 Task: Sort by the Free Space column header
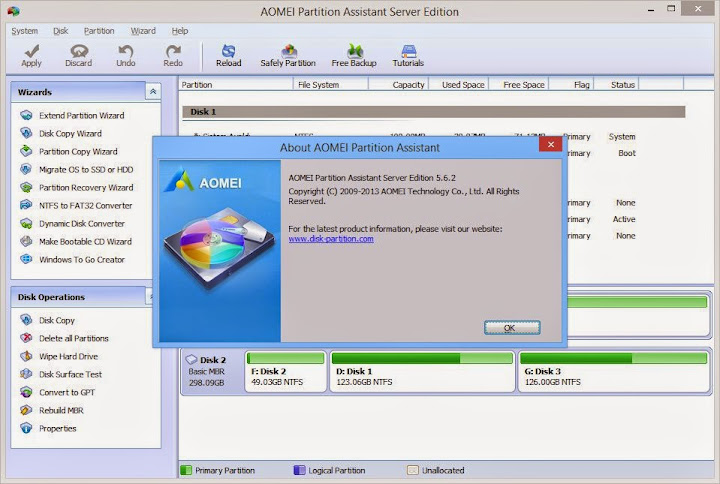519,85
